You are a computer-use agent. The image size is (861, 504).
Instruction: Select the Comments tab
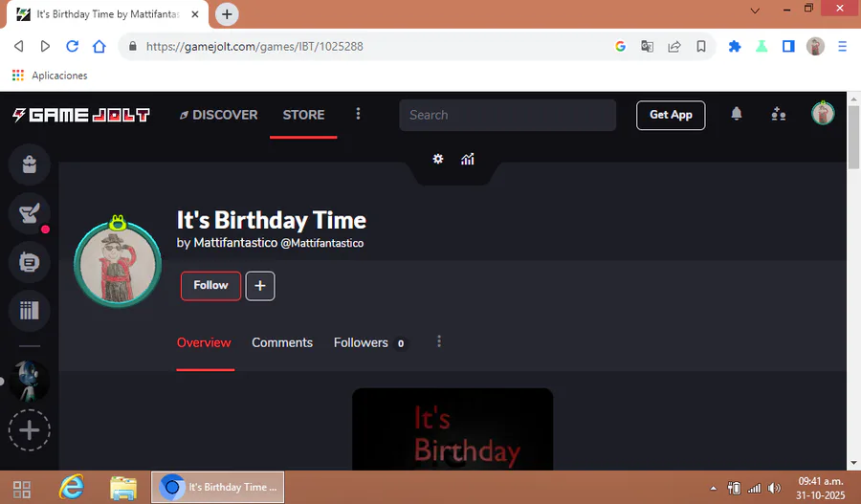(282, 342)
